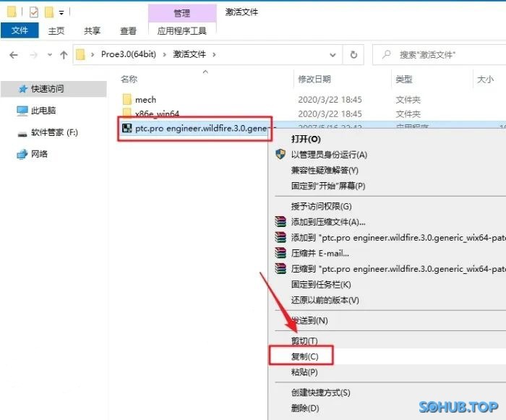506x420 pixels.
Task: Sort by 类型 column header
Action: click(403, 79)
